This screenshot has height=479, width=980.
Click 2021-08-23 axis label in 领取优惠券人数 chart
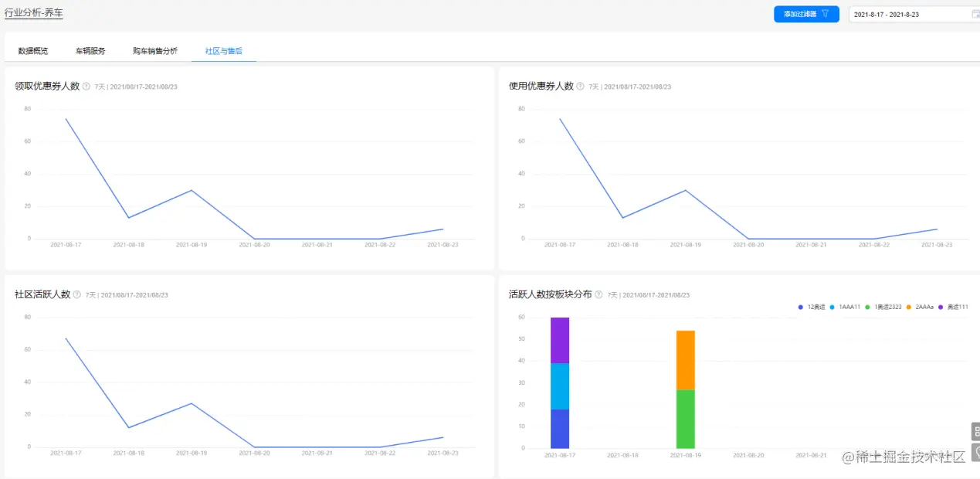pos(443,245)
